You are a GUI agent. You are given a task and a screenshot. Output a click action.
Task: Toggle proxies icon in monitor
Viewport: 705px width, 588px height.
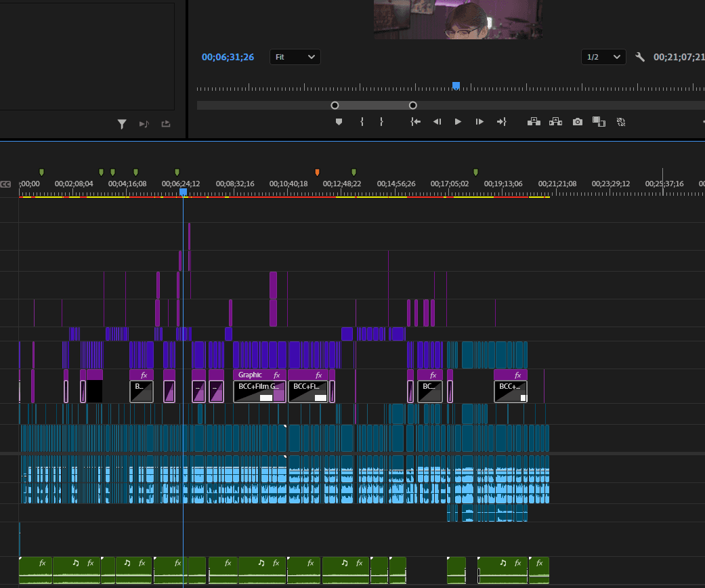coord(621,122)
